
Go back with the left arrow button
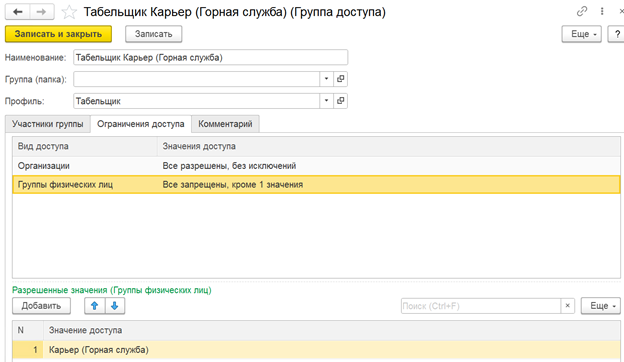(18, 12)
